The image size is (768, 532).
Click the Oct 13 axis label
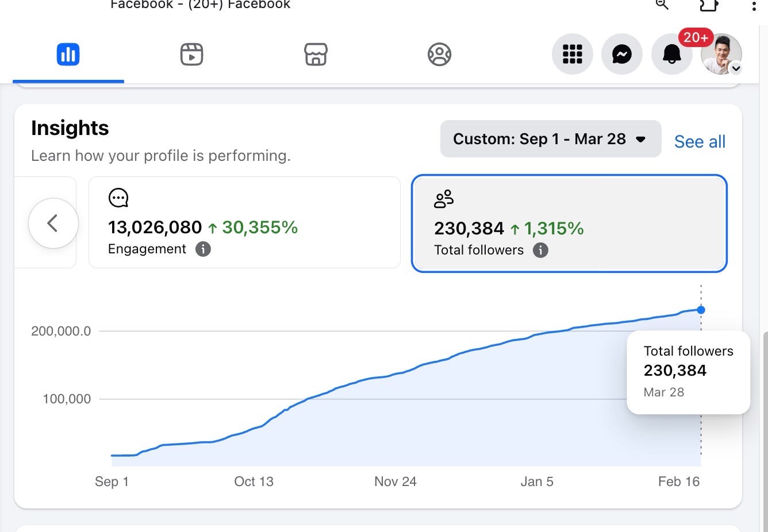click(254, 481)
